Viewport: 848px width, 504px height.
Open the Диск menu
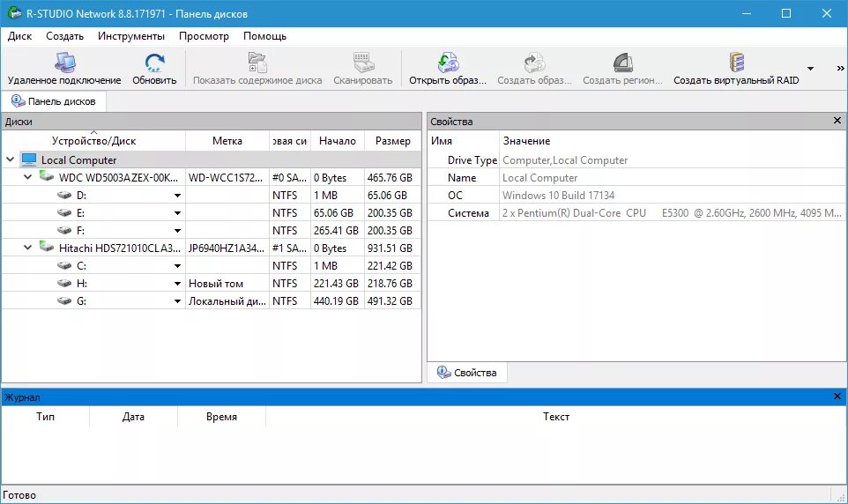click(x=20, y=36)
